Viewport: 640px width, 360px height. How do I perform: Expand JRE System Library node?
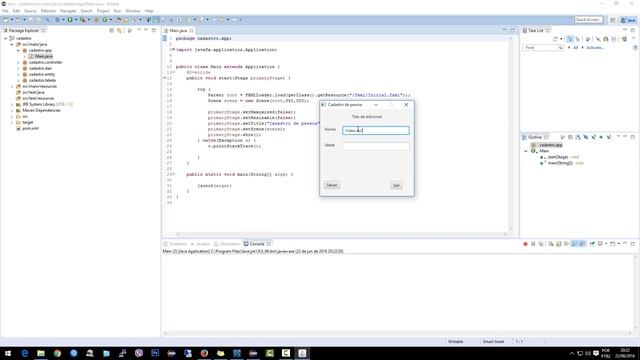pyautogui.click(x=12, y=104)
